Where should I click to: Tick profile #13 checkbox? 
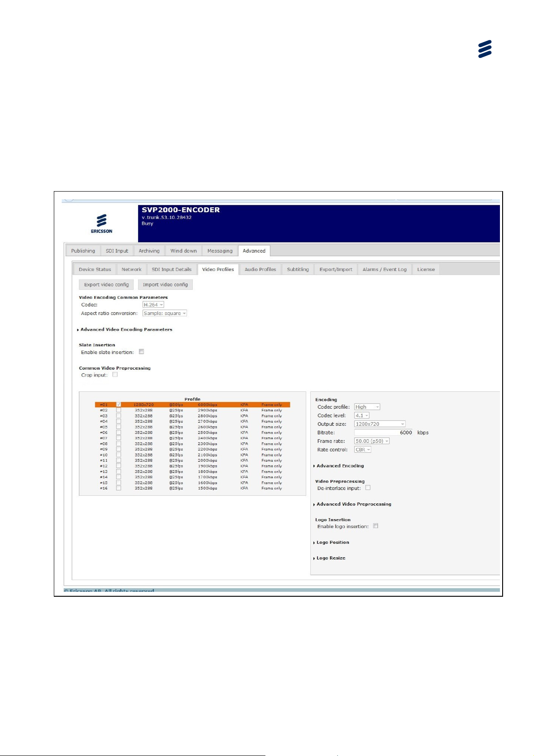(118, 472)
